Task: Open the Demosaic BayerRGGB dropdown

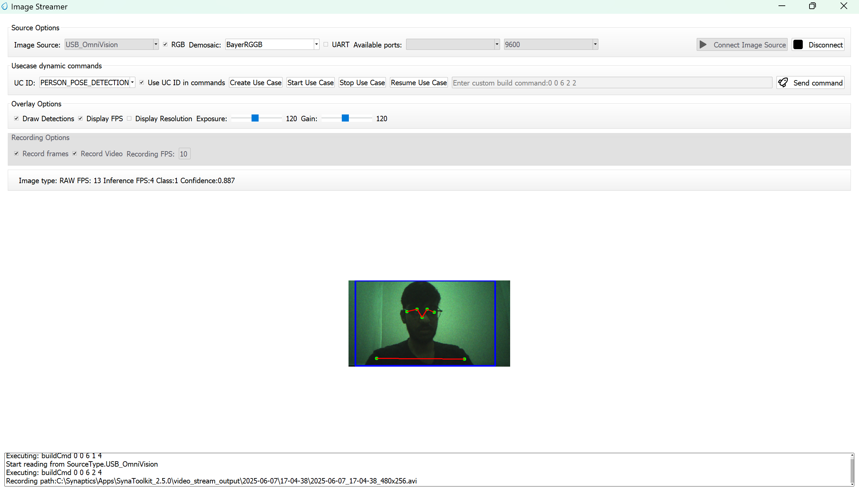Action: coord(316,44)
